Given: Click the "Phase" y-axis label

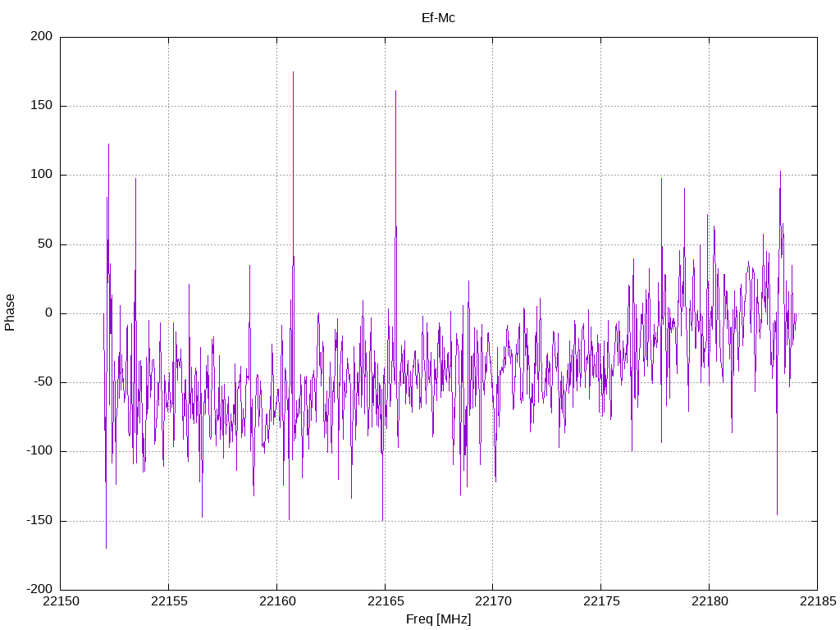Looking at the screenshot, I should 10,313.
